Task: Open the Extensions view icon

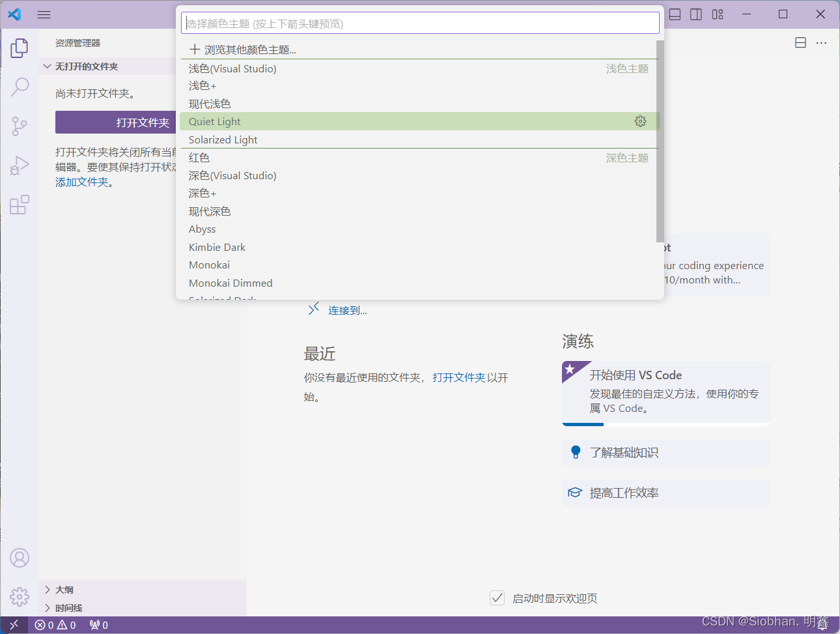Action: click(20, 205)
